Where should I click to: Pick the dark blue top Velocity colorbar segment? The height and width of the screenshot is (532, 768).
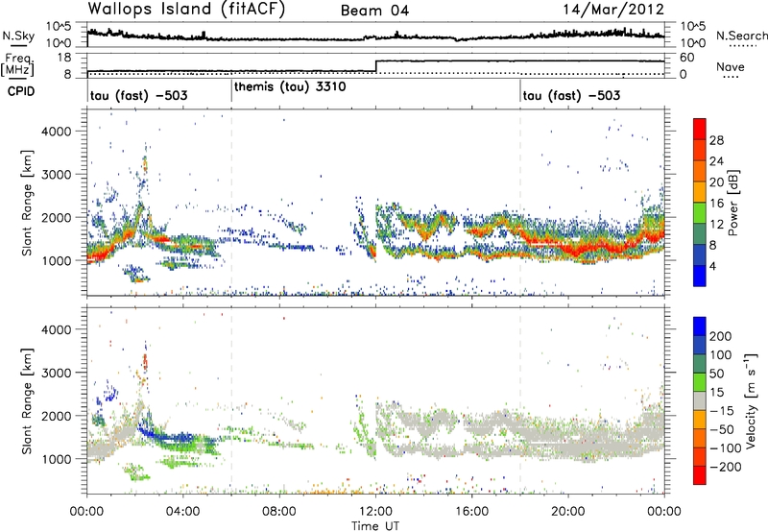(700, 326)
